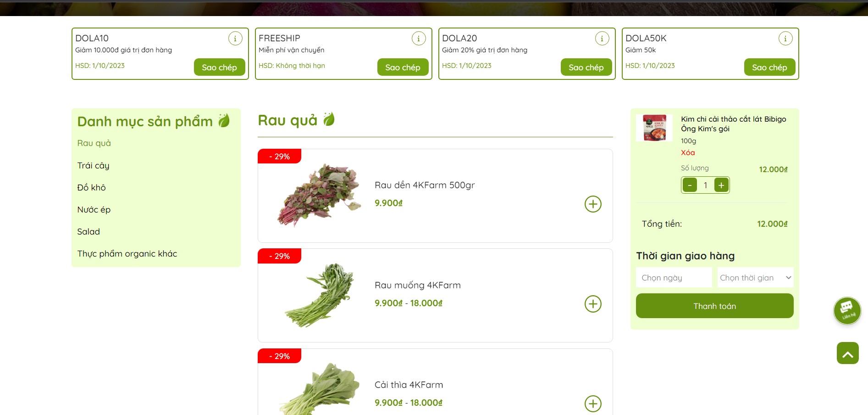Remove kimchi item via Xóa link
868x415 pixels.
coord(687,153)
